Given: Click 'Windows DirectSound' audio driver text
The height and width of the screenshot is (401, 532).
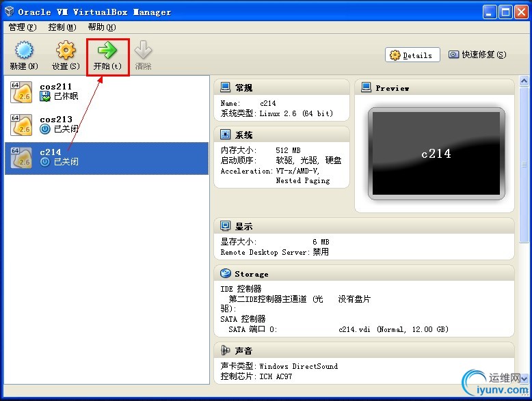Looking at the screenshot, I should point(299,366).
